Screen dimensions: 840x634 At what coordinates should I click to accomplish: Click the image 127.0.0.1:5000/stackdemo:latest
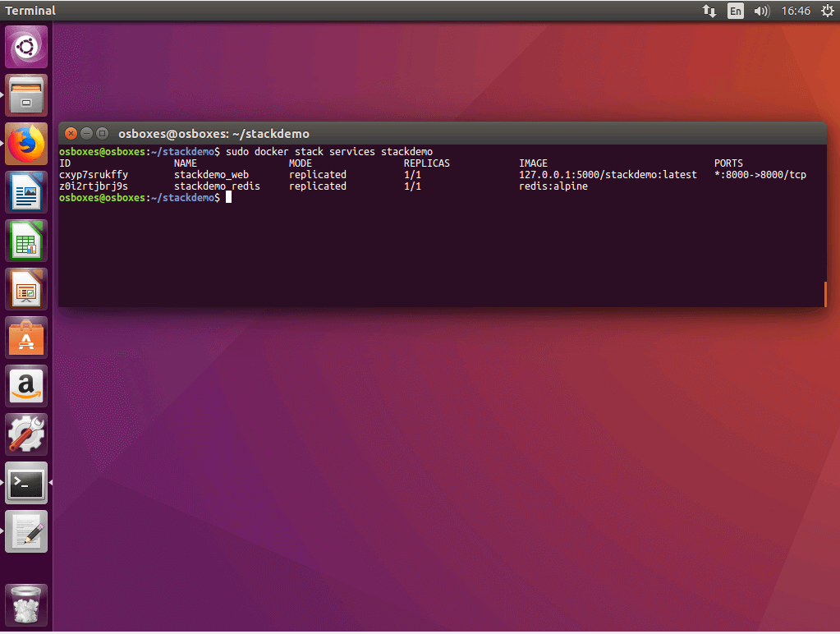click(608, 175)
